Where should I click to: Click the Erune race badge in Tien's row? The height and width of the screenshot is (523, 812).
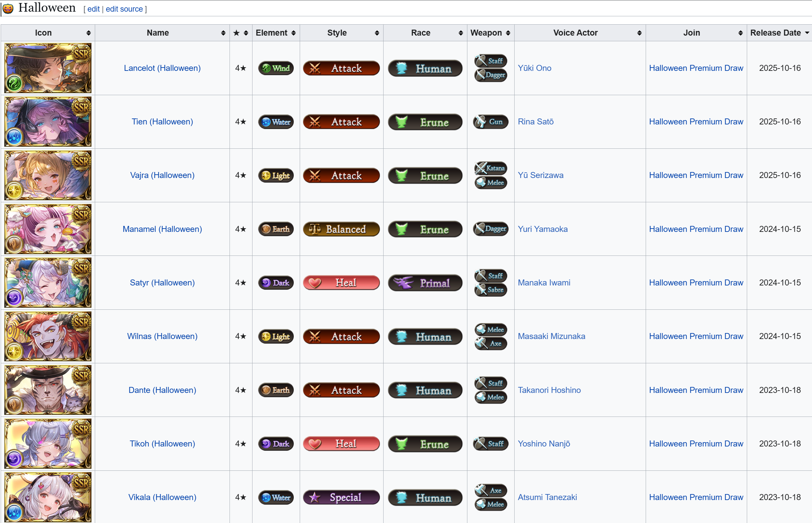425,122
